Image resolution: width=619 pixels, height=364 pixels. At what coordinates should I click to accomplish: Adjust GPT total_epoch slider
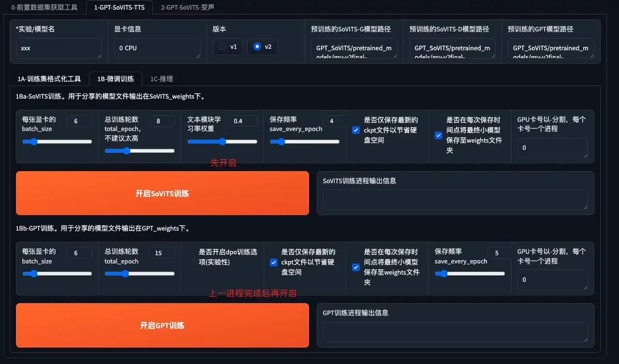pyautogui.click(x=140, y=274)
